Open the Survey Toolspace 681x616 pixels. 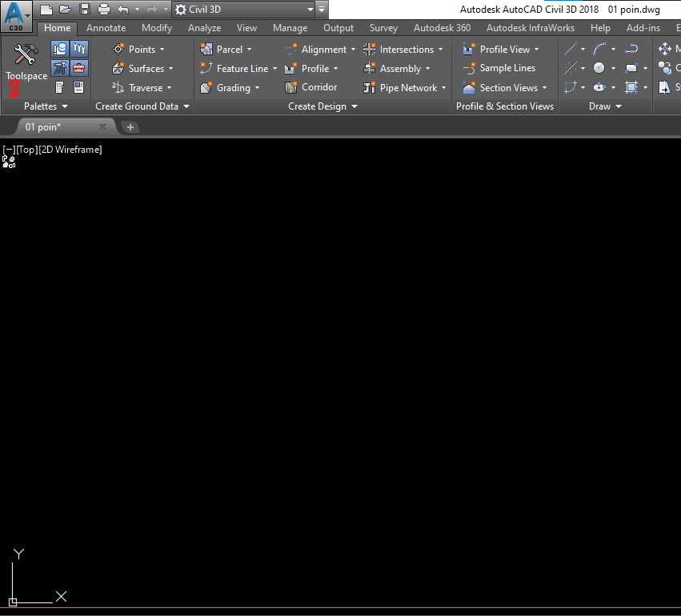pyautogui.click(x=59, y=68)
